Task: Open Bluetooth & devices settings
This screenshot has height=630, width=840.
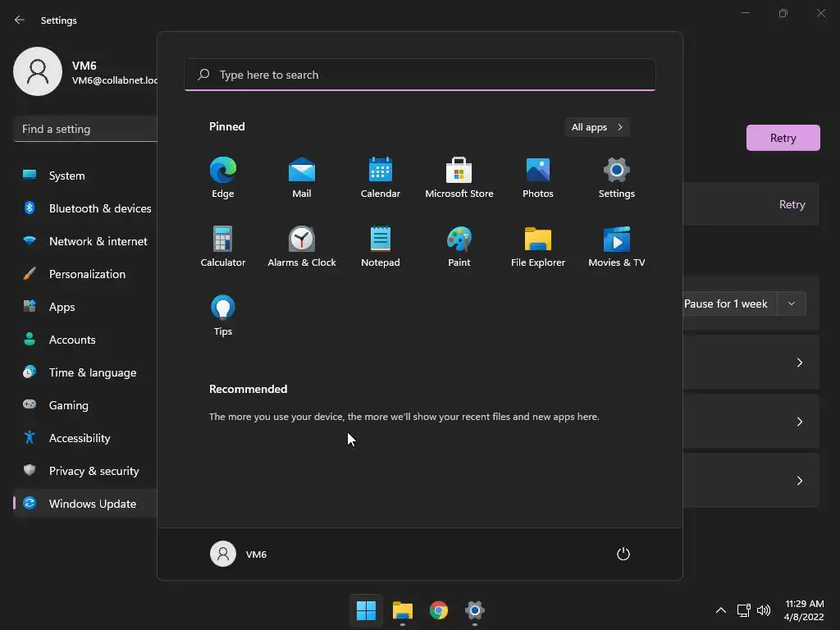Action: (x=85, y=208)
